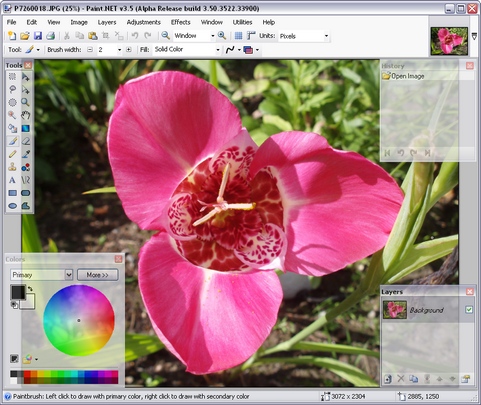481x405 pixels.
Task: Select the Ellipse shape tool
Action: coord(12,206)
